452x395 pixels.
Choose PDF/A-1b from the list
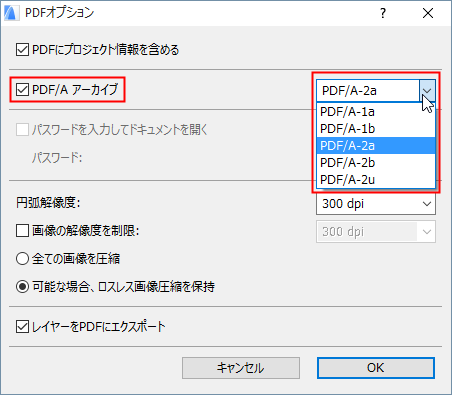(376, 129)
